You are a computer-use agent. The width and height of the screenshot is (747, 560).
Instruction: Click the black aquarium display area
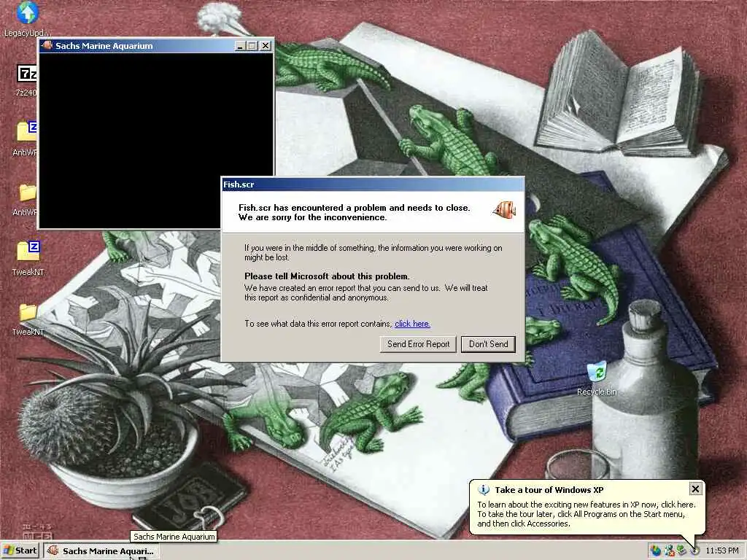coord(130,141)
